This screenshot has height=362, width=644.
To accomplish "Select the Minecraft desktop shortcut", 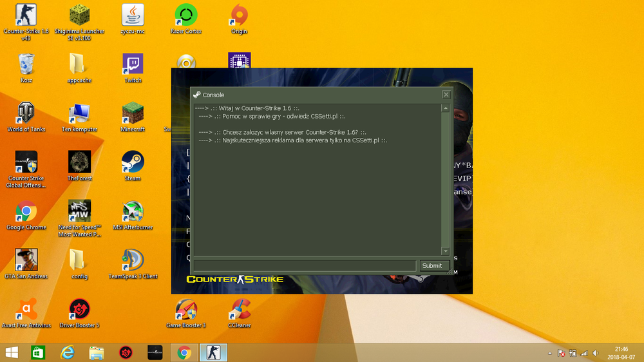I will (x=133, y=117).
